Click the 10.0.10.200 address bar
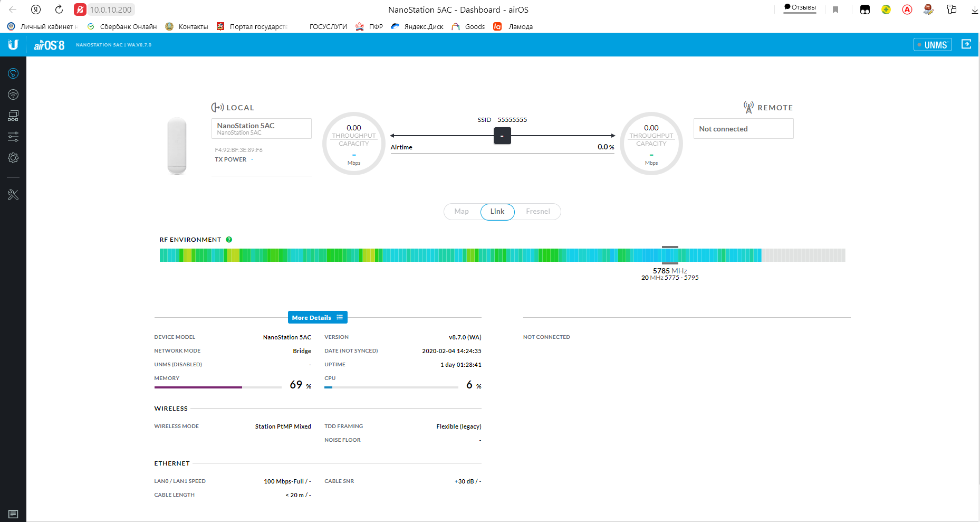Viewport: 980px width, 522px height. coord(111,10)
